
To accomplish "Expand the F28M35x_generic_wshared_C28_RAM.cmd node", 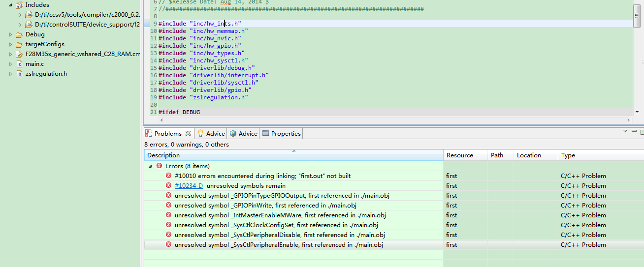I will point(11,54).
